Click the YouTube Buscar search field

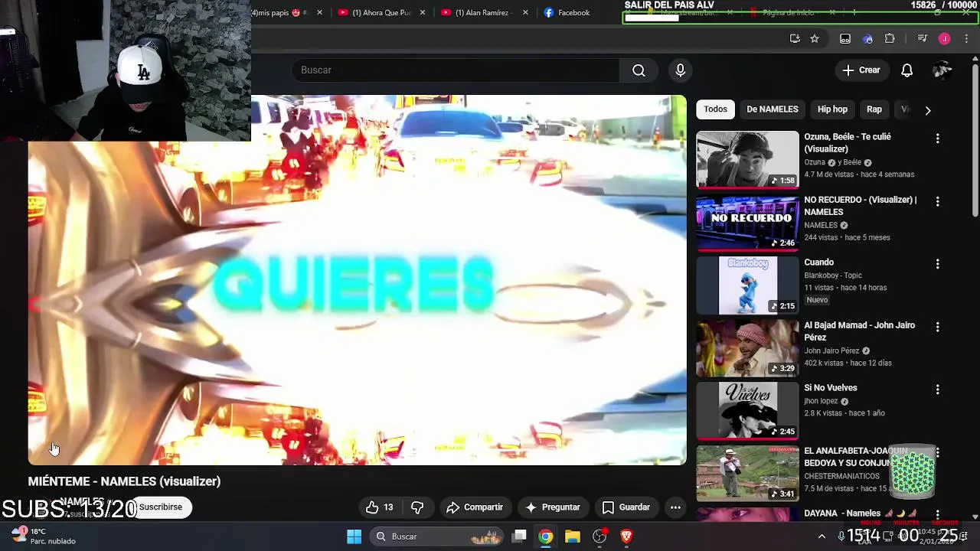pyautogui.click(x=456, y=70)
